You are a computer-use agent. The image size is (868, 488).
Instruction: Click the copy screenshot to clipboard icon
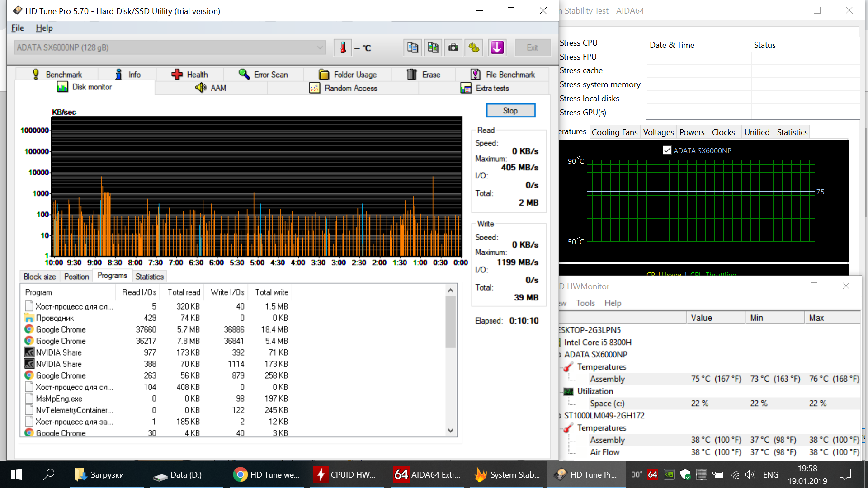pyautogui.click(x=433, y=47)
